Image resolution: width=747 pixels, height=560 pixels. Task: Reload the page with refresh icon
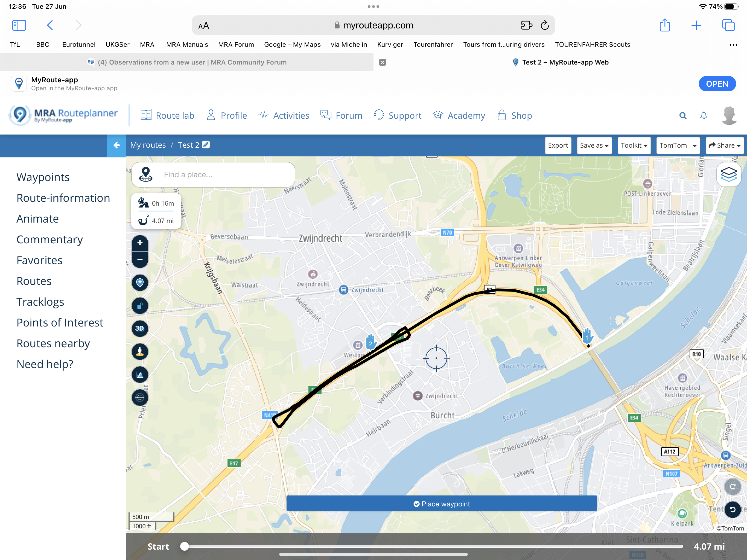(545, 25)
